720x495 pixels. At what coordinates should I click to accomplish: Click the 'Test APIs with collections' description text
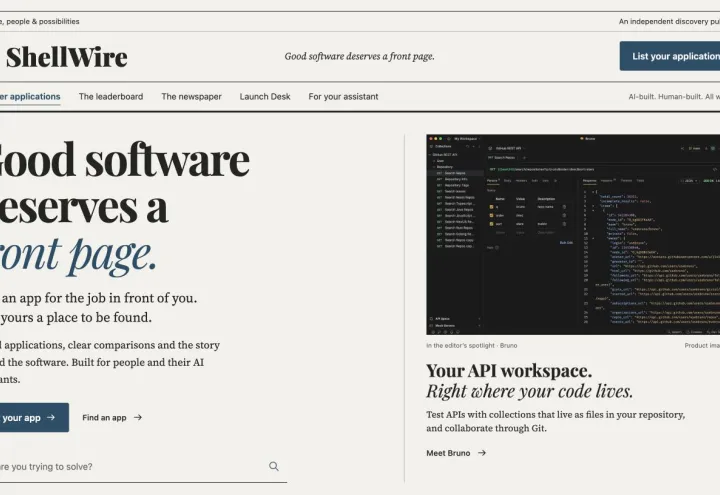point(556,421)
